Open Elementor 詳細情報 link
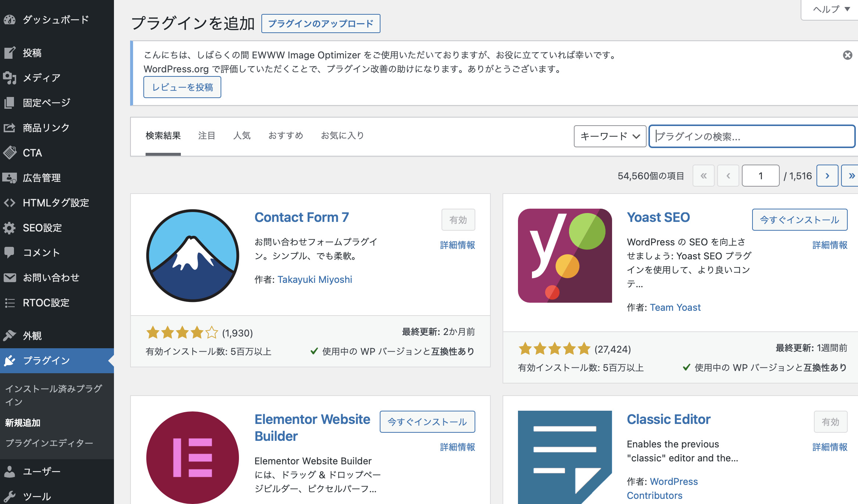This screenshot has height=504, width=858. pos(457,447)
